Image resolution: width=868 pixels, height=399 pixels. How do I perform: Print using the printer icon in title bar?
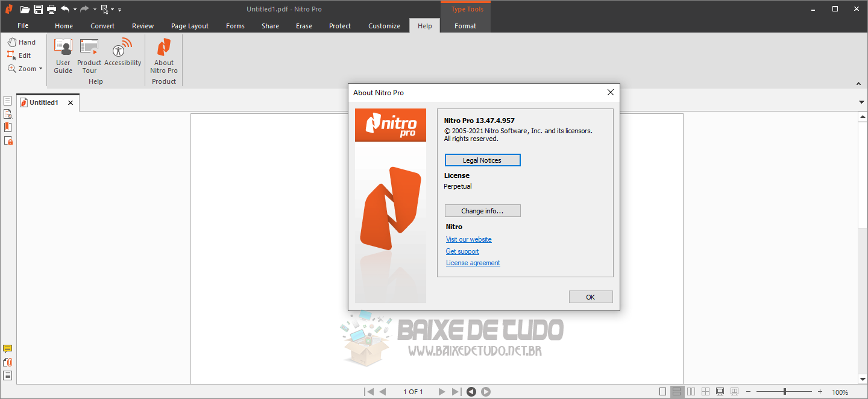pos(51,9)
